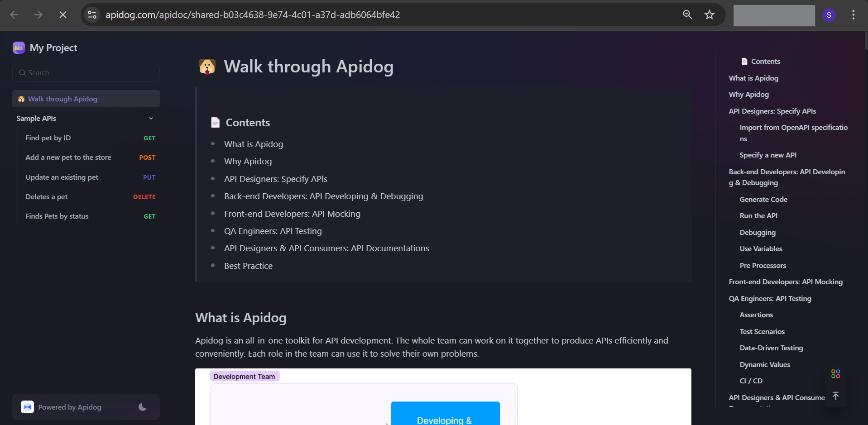Click the browser forward arrow
The width and height of the screenshot is (868, 425).
click(38, 15)
